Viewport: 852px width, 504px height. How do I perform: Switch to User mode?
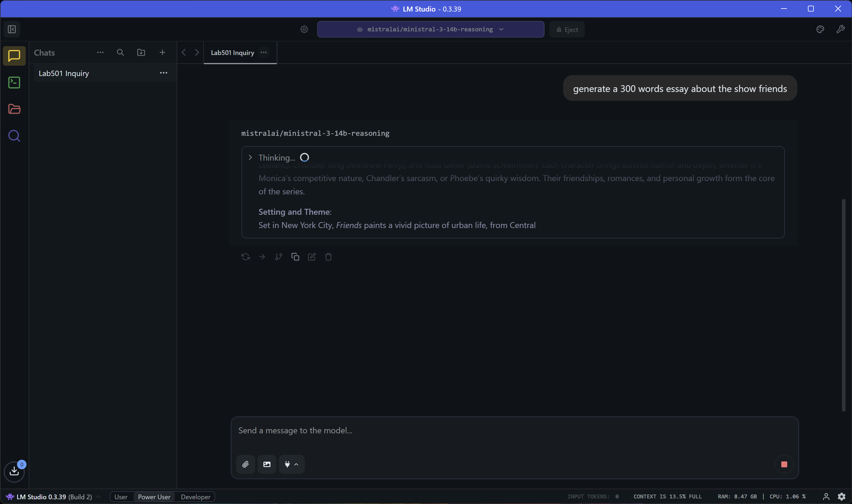coord(121,497)
